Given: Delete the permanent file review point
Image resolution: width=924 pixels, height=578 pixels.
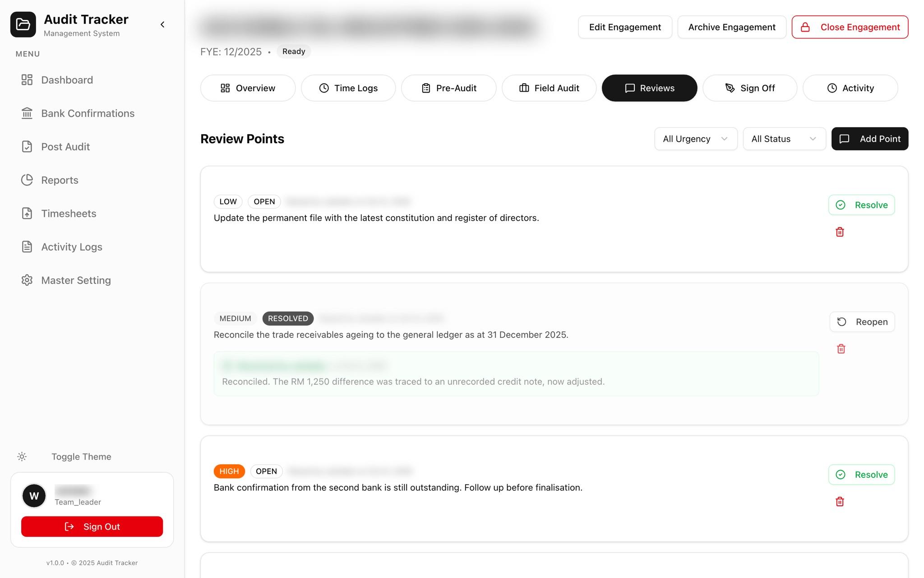Looking at the screenshot, I should (x=840, y=232).
